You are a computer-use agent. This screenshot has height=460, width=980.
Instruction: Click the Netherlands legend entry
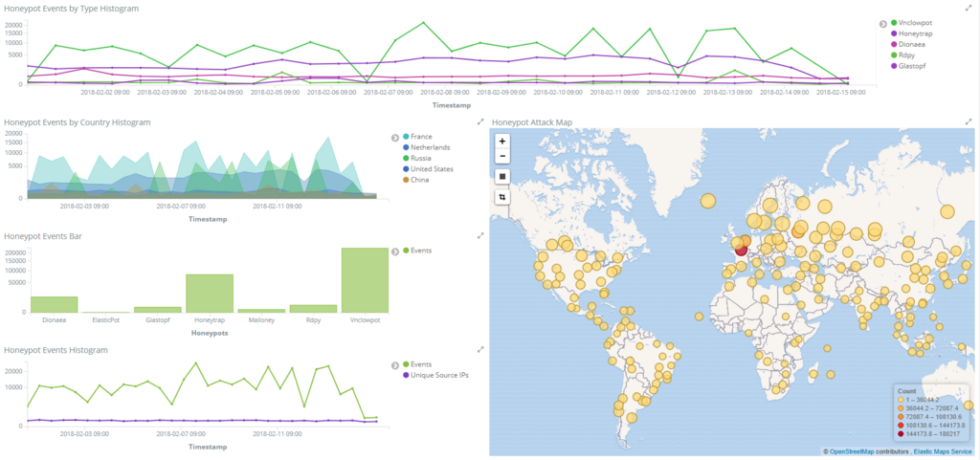426,147
